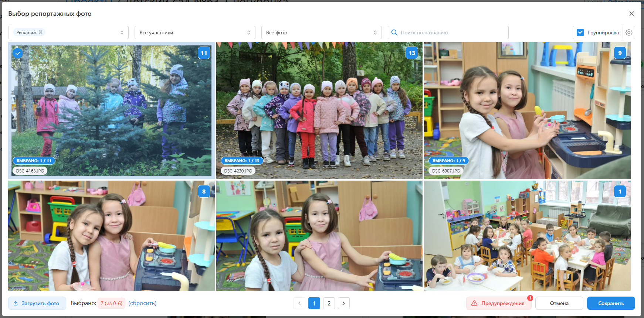
Task: Click the group count badge 8
Action: 204,191
